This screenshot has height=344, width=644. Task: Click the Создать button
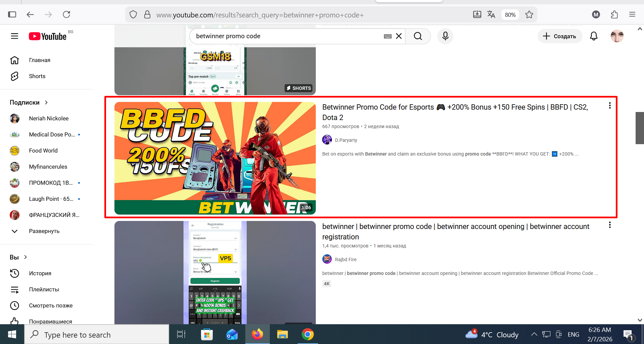click(560, 36)
